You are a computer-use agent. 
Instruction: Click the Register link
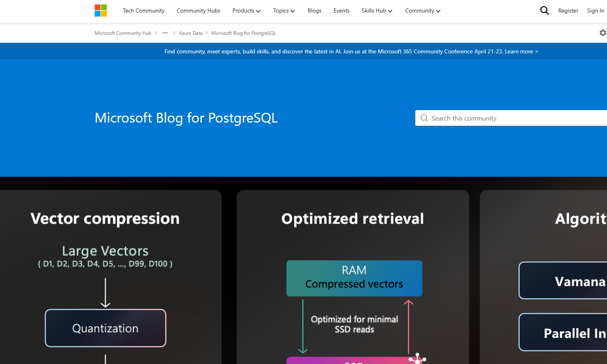pyautogui.click(x=568, y=11)
